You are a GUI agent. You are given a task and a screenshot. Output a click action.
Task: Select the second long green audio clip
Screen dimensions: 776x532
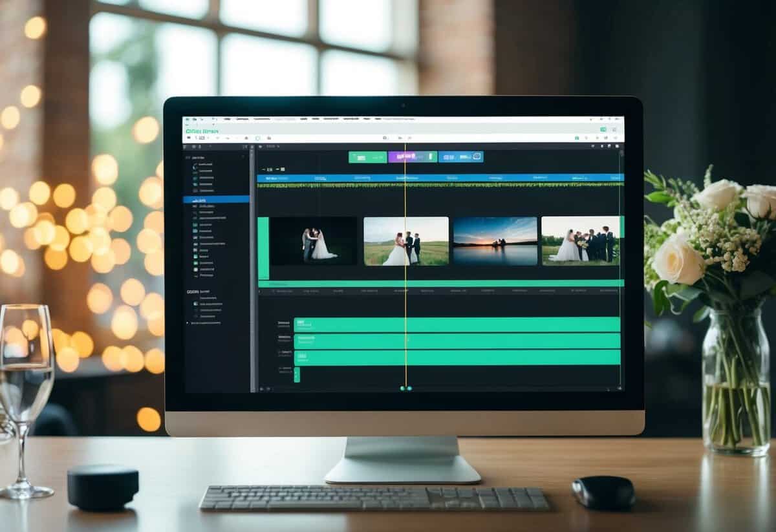pyautogui.click(x=457, y=341)
